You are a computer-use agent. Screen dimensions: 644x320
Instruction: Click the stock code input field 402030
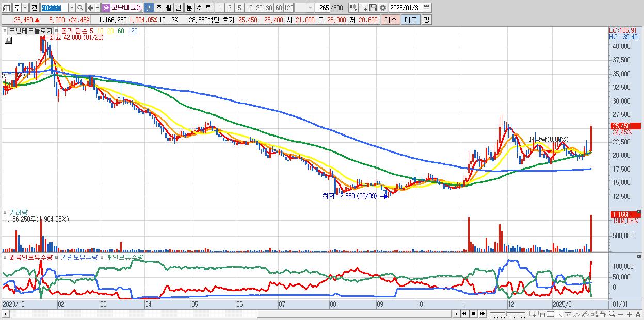(55, 8)
